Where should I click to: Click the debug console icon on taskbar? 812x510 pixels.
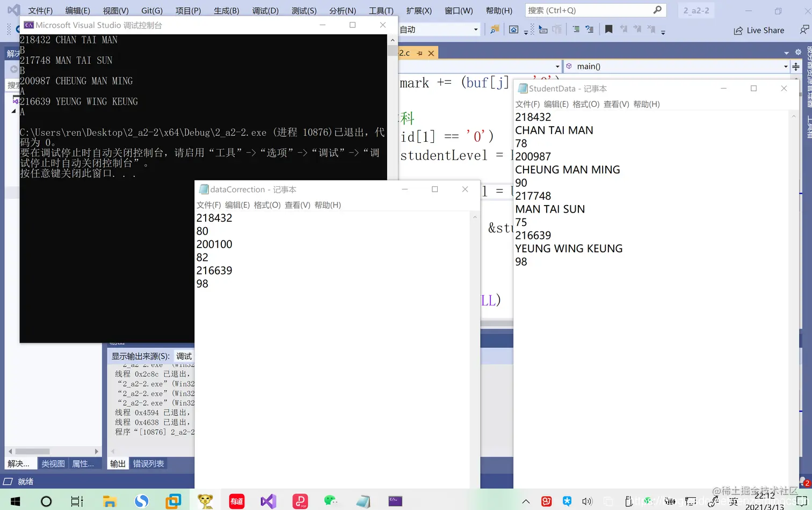[x=395, y=501]
